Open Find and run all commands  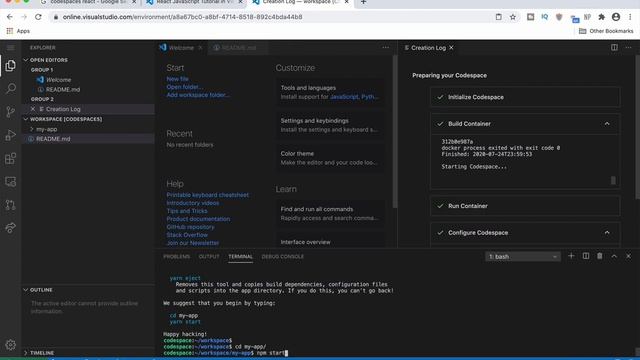330,213
